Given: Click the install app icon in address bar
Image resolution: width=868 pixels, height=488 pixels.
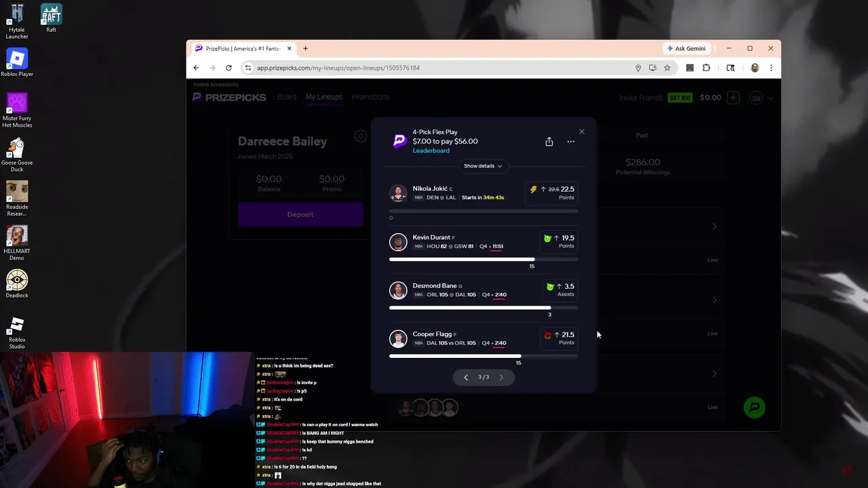Looking at the screenshot, I should [x=652, y=68].
